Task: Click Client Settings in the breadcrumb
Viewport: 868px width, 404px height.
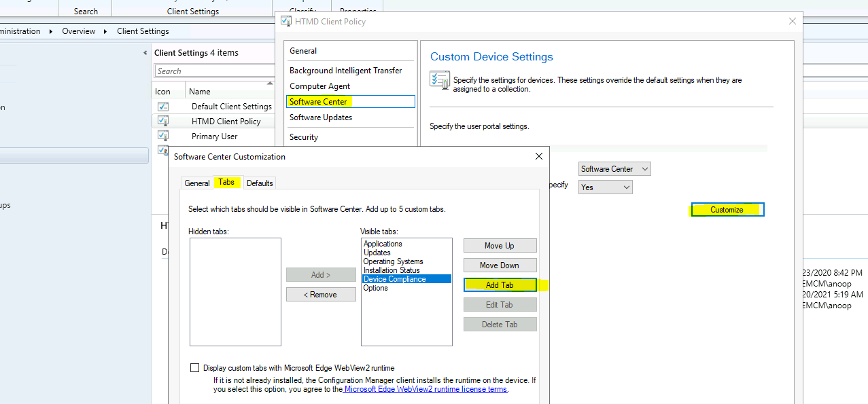Action: pyautogui.click(x=143, y=31)
